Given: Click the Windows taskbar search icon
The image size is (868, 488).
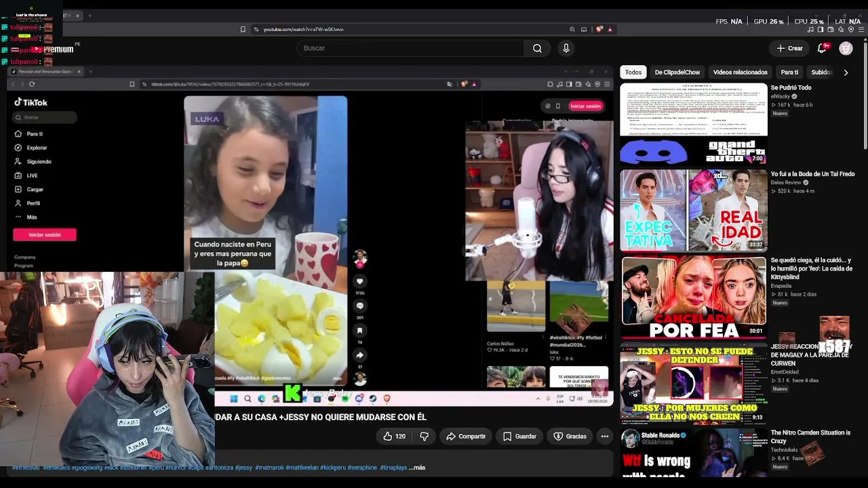Looking at the screenshot, I should 248,399.
